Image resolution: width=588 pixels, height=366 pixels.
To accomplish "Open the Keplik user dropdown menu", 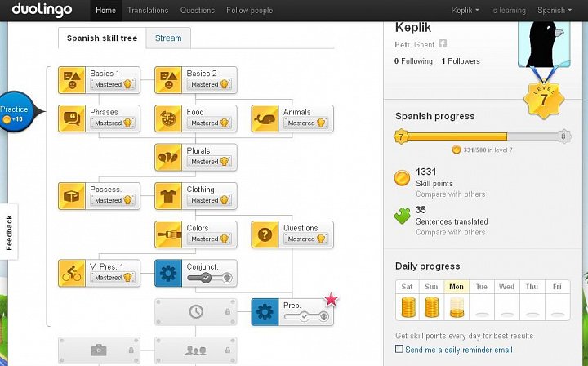I will pyautogui.click(x=465, y=11).
